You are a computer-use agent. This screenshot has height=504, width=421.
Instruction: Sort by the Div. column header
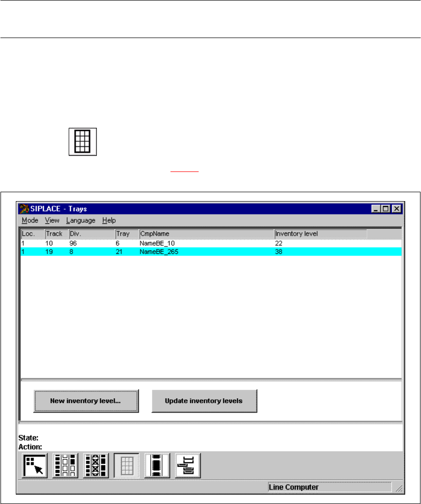pos(92,234)
